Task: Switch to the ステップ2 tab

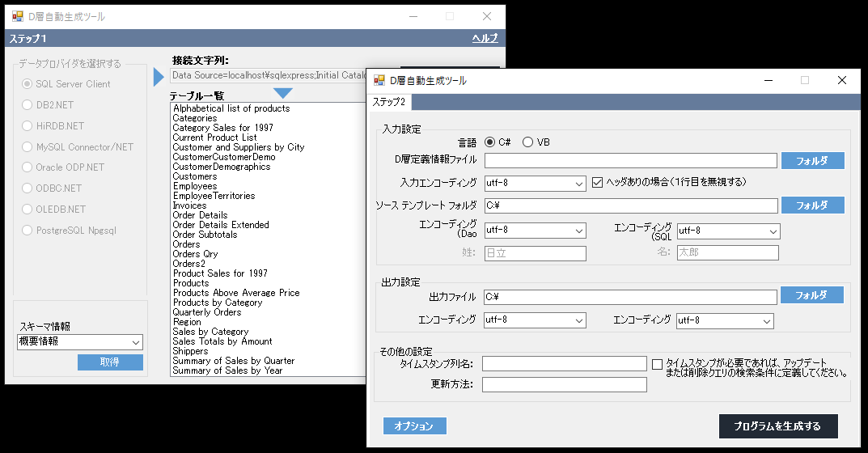Action: tap(390, 103)
